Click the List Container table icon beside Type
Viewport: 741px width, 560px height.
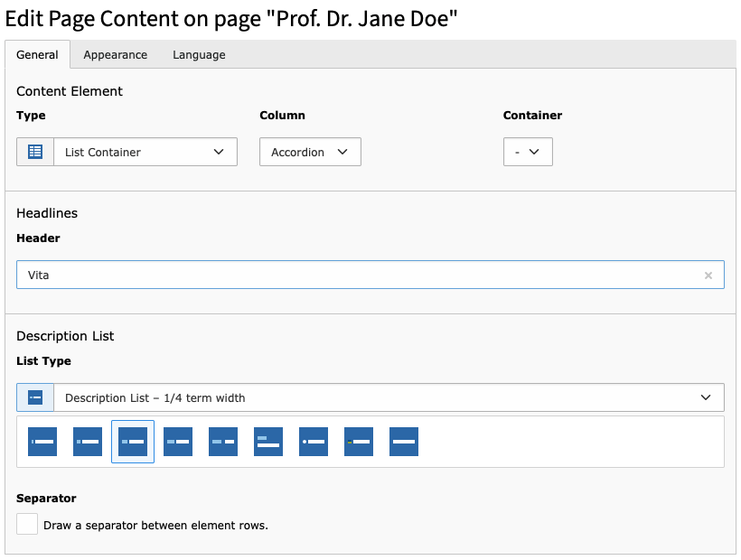click(x=35, y=152)
